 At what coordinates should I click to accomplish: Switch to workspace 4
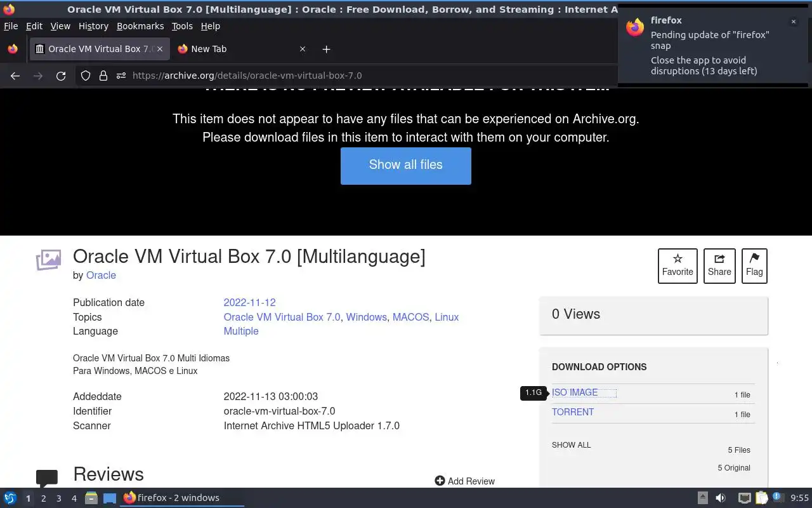[x=74, y=498]
